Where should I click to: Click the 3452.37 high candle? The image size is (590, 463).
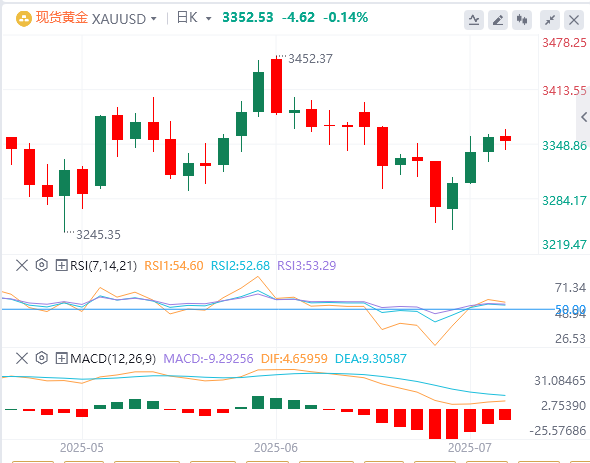point(277,85)
